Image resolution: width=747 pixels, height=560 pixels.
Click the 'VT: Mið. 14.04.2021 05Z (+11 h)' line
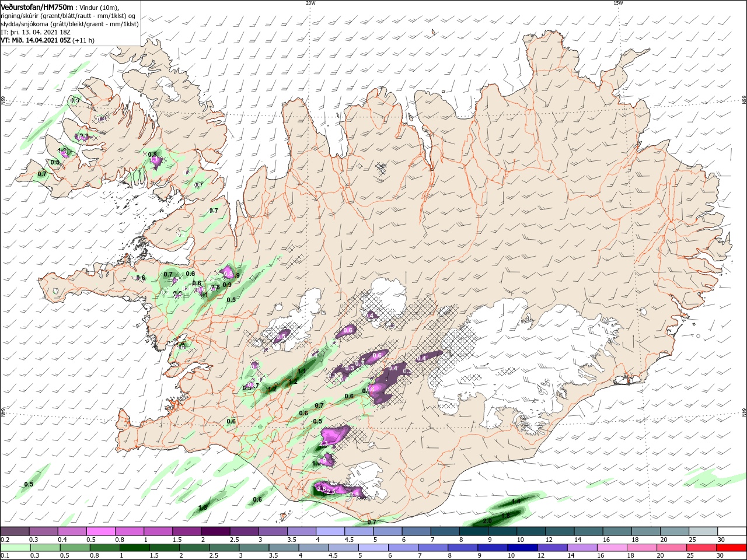[x=48, y=40]
